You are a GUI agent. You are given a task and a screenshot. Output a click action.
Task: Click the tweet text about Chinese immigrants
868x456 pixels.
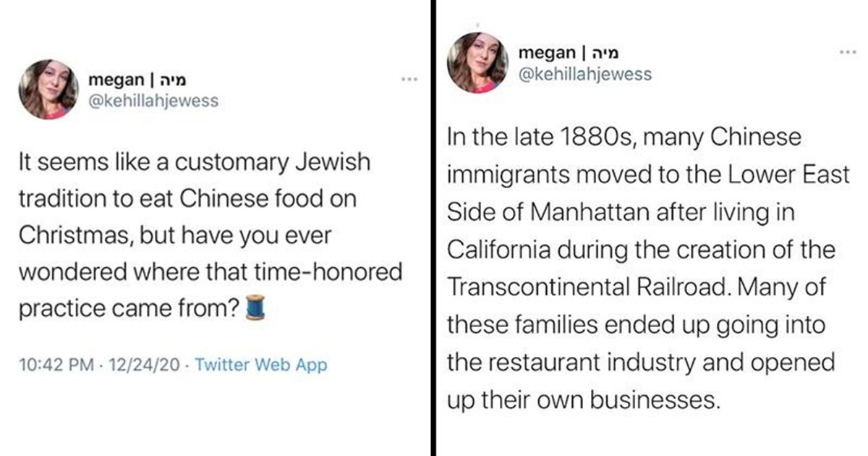647,268
